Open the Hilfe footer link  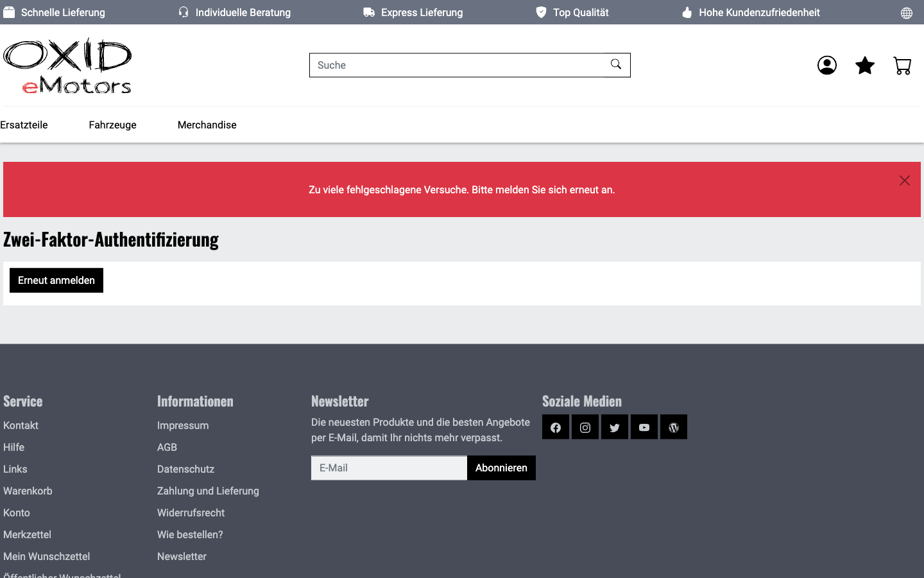13,447
